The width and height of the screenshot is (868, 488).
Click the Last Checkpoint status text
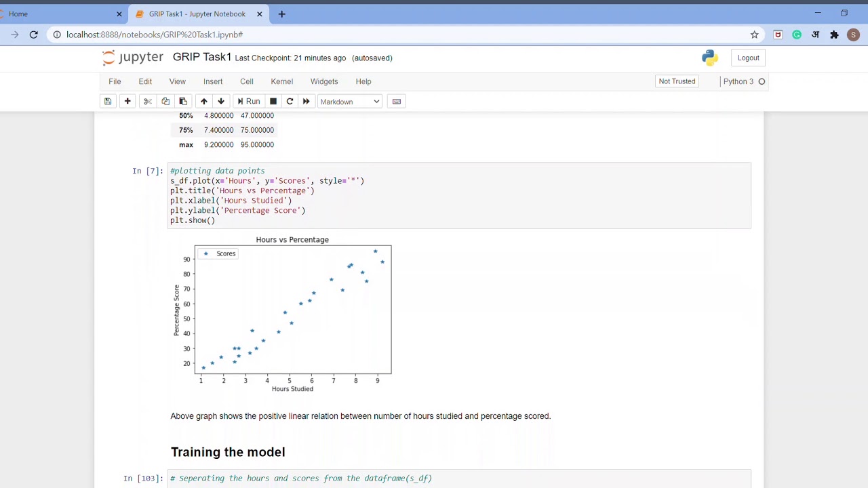tap(290, 58)
